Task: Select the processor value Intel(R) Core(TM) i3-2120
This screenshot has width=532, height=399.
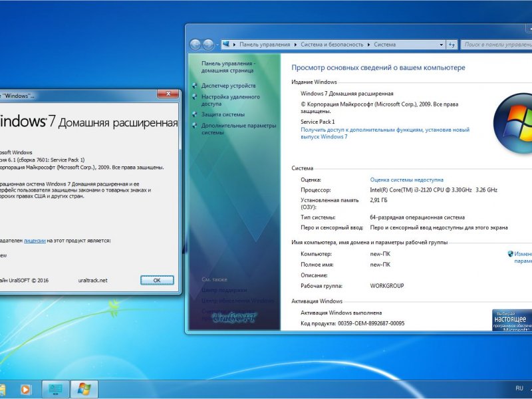Action: tap(434, 190)
